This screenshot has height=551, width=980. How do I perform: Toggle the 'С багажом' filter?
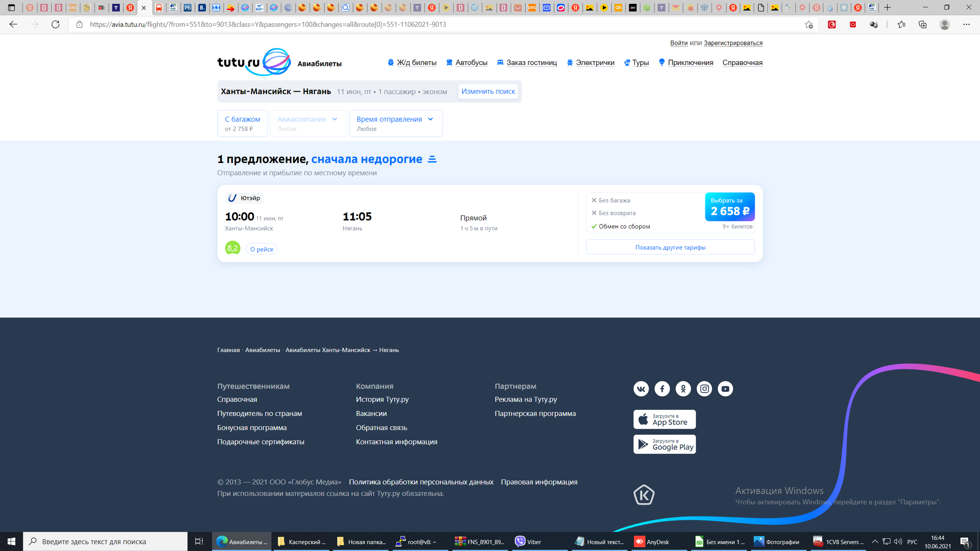click(243, 123)
